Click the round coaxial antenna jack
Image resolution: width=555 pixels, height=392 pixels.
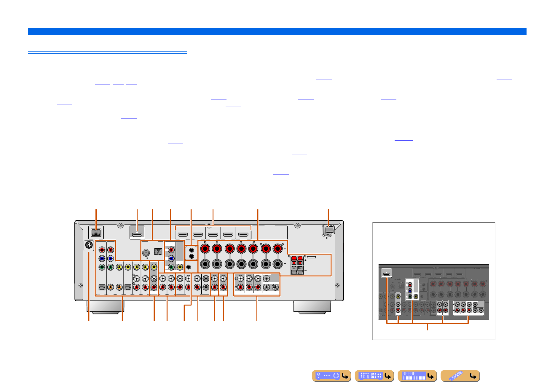(x=146, y=253)
